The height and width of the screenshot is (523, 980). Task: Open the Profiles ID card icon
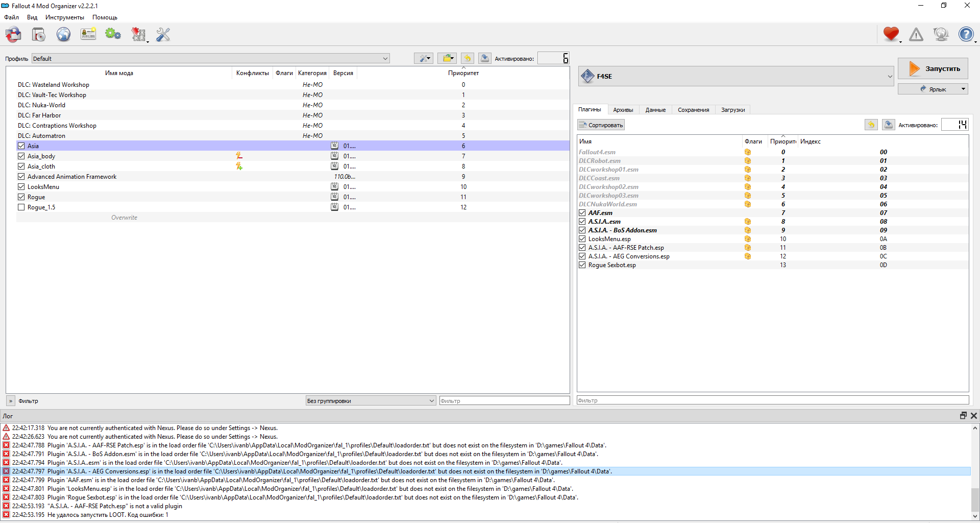coord(88,35)
